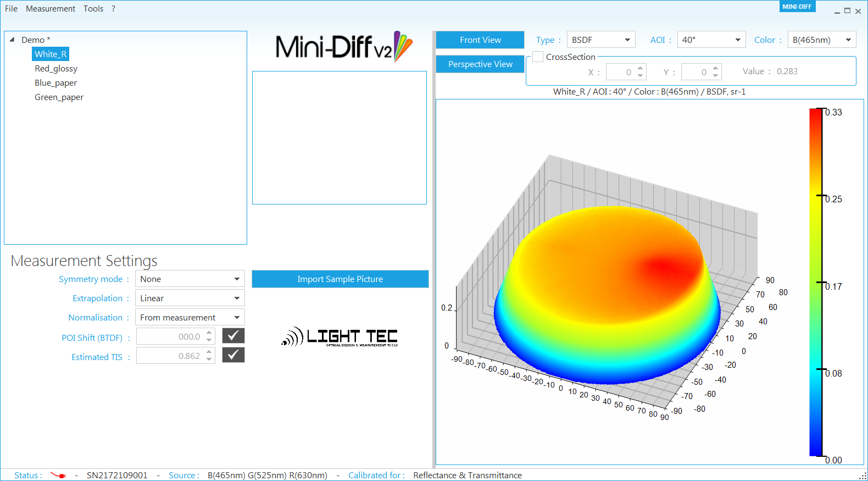Click the 'Measurement Settings' heading
The width and height of the screenshot is (868, 481).
coord(84,261)
